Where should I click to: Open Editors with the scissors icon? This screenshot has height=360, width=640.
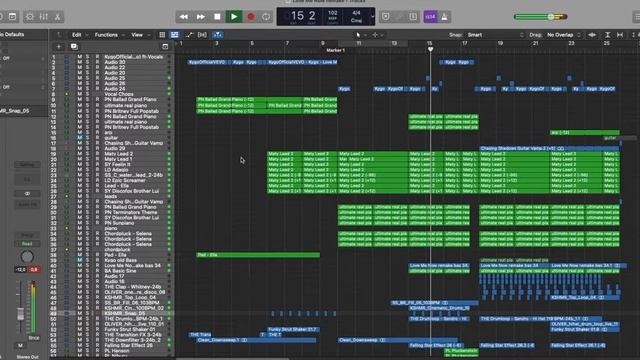[58, 17]
